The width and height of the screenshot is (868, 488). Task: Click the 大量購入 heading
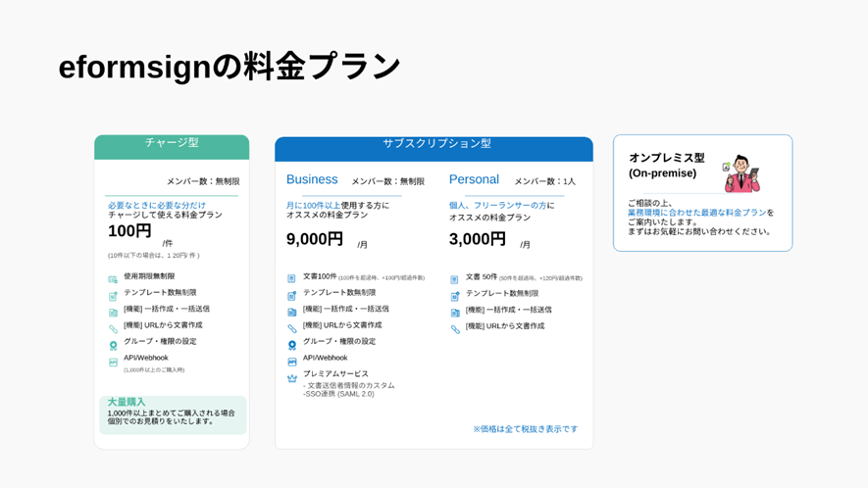click(x=127, y=402)
